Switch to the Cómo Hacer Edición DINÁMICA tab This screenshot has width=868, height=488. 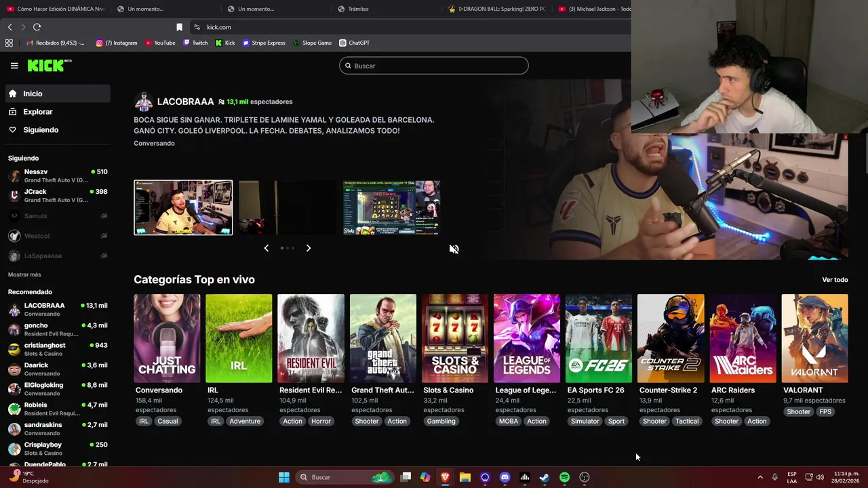56,9
